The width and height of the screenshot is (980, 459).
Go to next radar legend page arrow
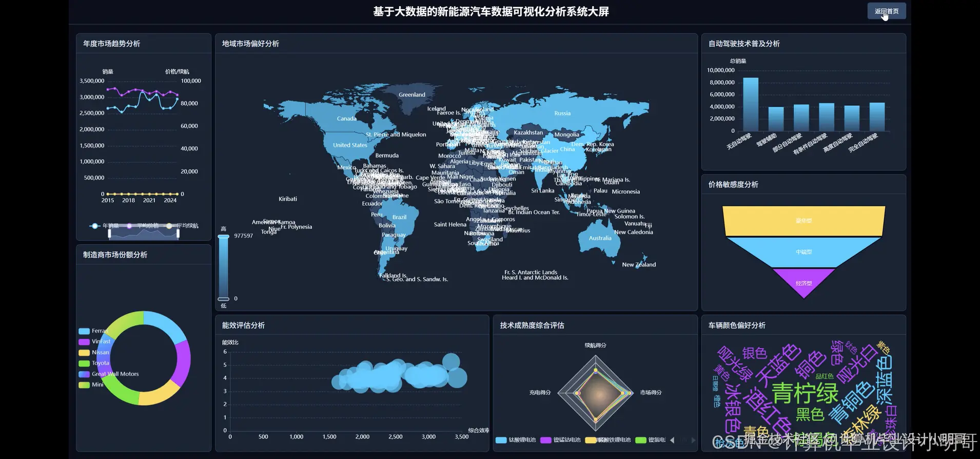click(693, 440)
